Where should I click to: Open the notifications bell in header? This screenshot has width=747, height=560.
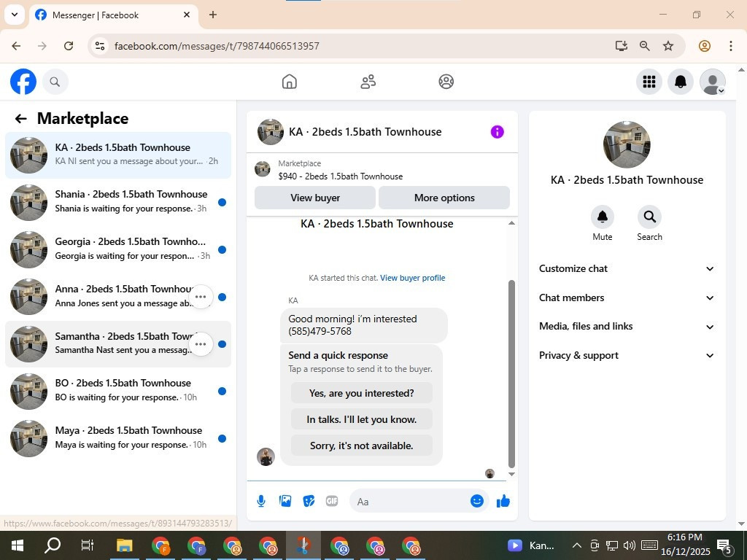tap(681, 82)
